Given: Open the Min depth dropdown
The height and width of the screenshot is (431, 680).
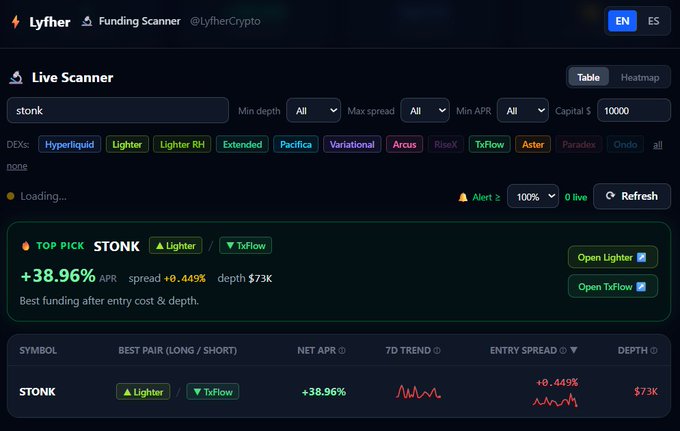Looking at the screenshot, I should 314,111.
